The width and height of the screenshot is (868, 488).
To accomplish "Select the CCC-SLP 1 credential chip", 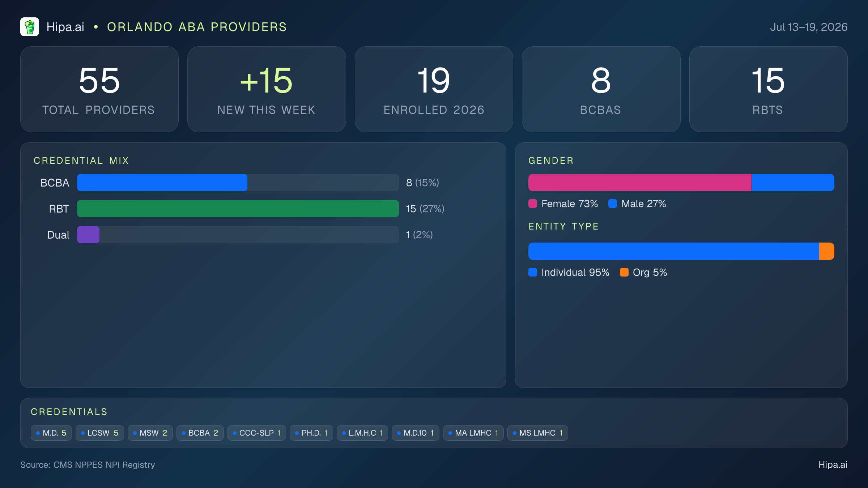I will click(257, 433).
